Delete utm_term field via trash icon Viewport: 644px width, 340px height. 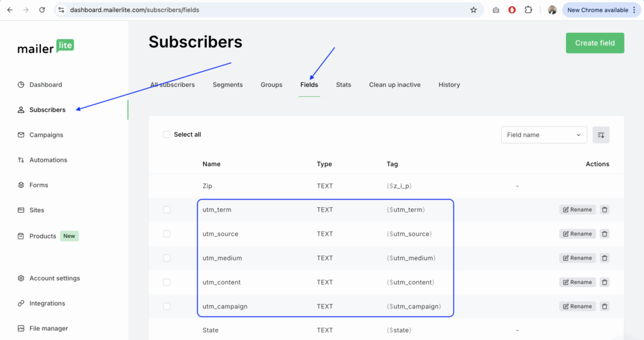[x=604, y=210]
